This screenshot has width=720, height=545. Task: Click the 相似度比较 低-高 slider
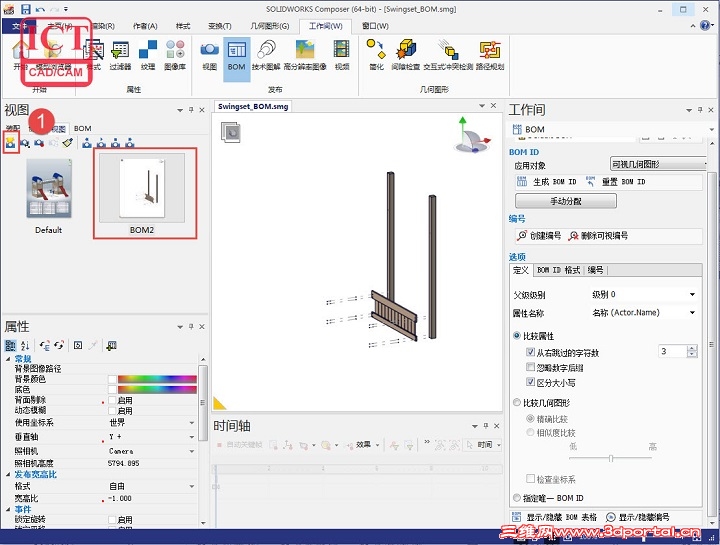610,458
